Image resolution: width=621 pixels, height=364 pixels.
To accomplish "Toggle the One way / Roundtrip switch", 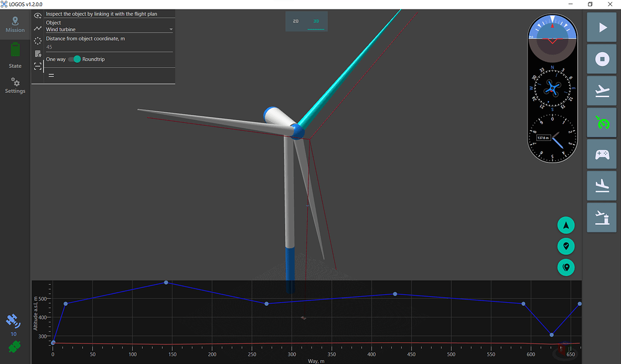I will [x=74, y=59].
